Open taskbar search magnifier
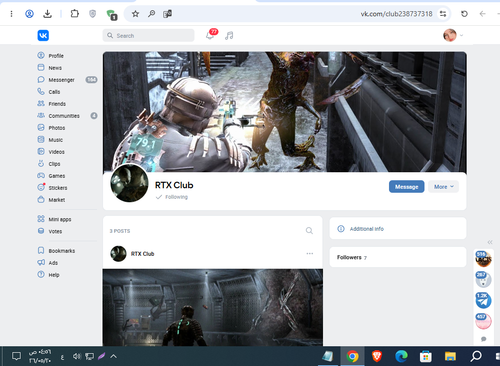This screenshot has width=500, height=366. (476, 356)
